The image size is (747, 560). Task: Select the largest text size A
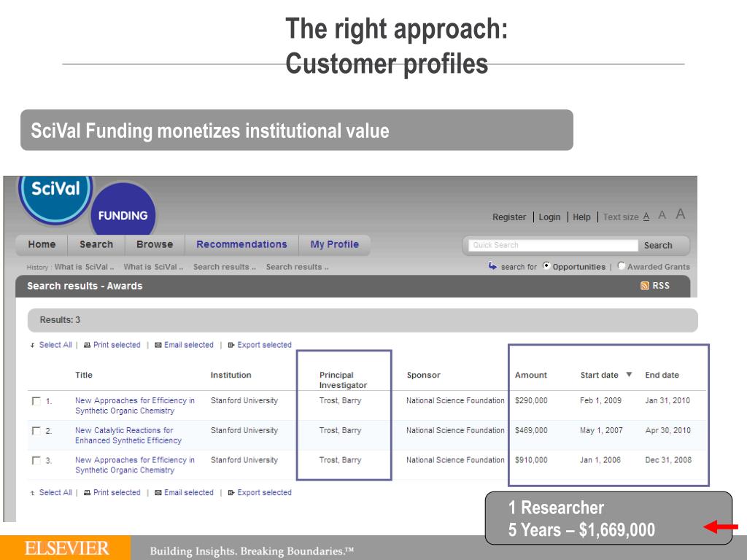(x=681, y=214)
